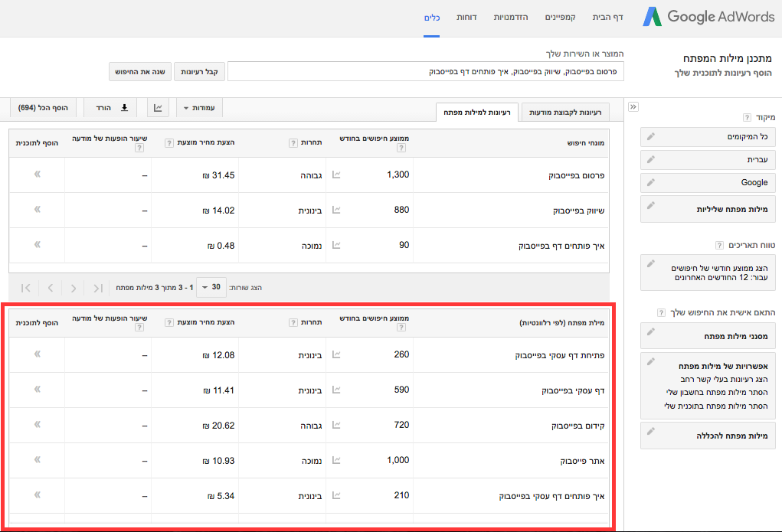Edit negative keywords מילות מפתח שליליות pencil
Image resolution: width=782 pixels, height=532 pixels.
click(651, 205)
